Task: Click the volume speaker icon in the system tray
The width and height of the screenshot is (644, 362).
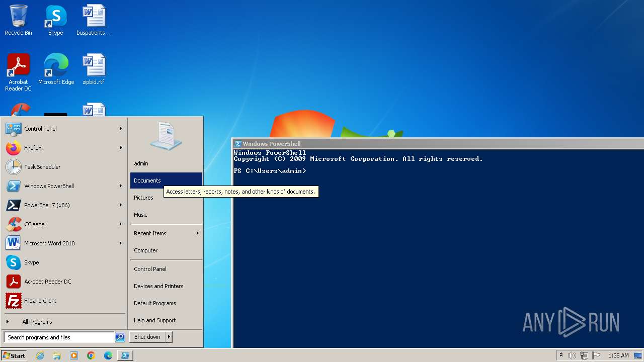Action: click(x=572, y=355)
